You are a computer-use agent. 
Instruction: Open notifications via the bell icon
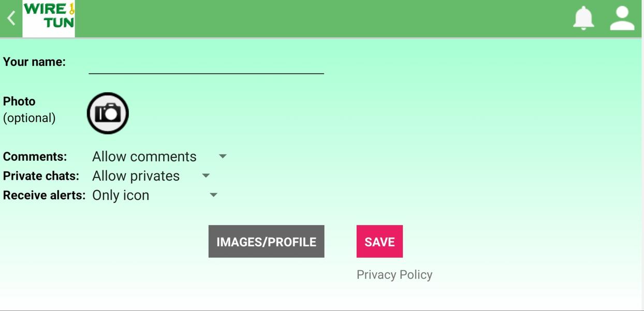click(x=583, y=19)
